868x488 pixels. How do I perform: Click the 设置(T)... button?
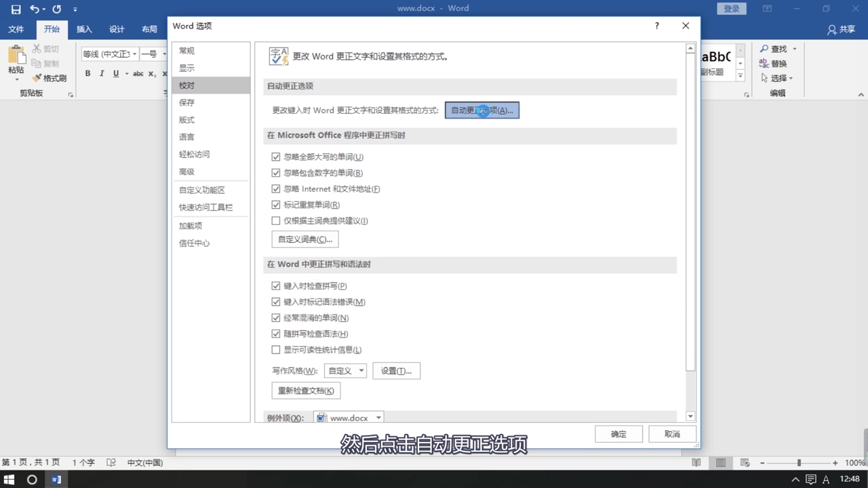[x=396, y=371]
